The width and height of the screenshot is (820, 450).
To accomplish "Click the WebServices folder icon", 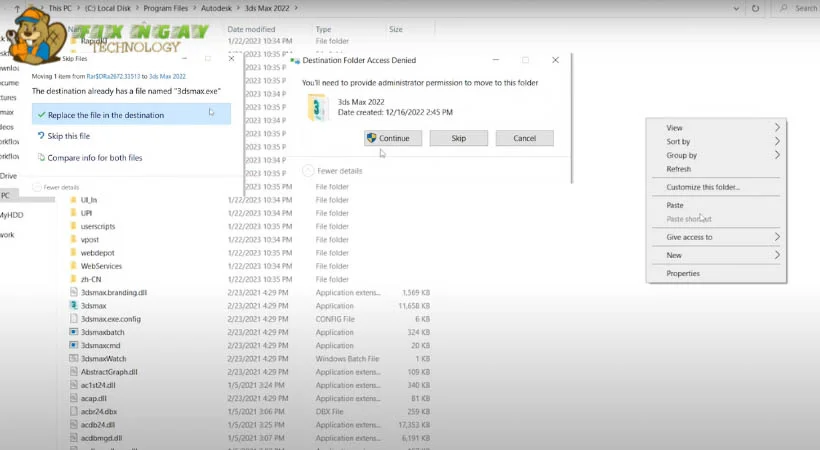I will [73, 266].
